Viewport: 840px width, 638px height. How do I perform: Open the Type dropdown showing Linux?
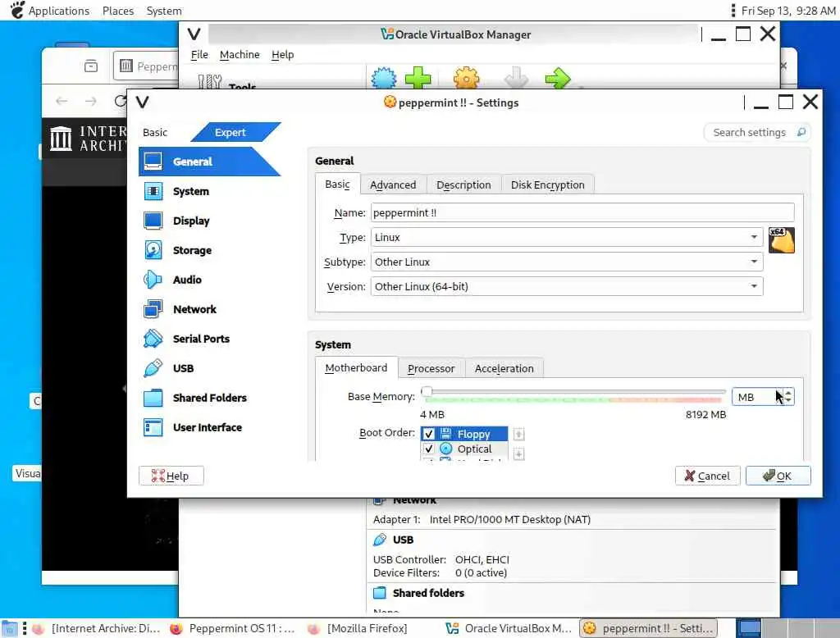567,237
